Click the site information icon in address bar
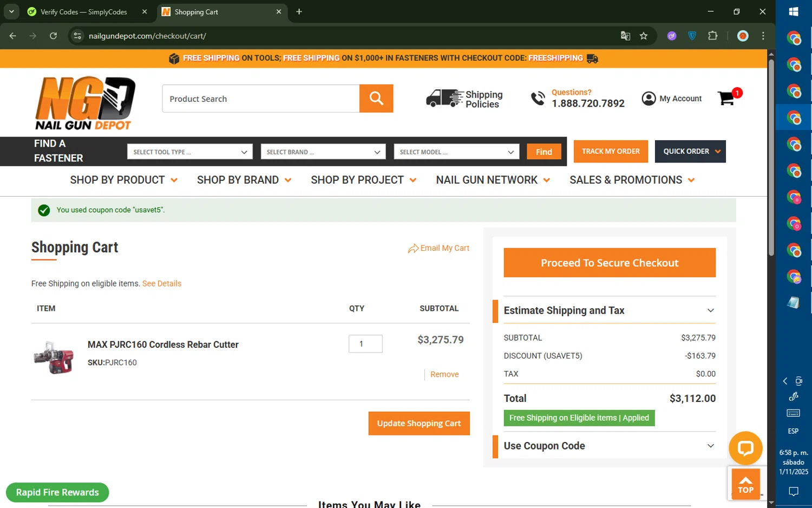The width and height of the screenshot is (812, 508). pos(77,36)
